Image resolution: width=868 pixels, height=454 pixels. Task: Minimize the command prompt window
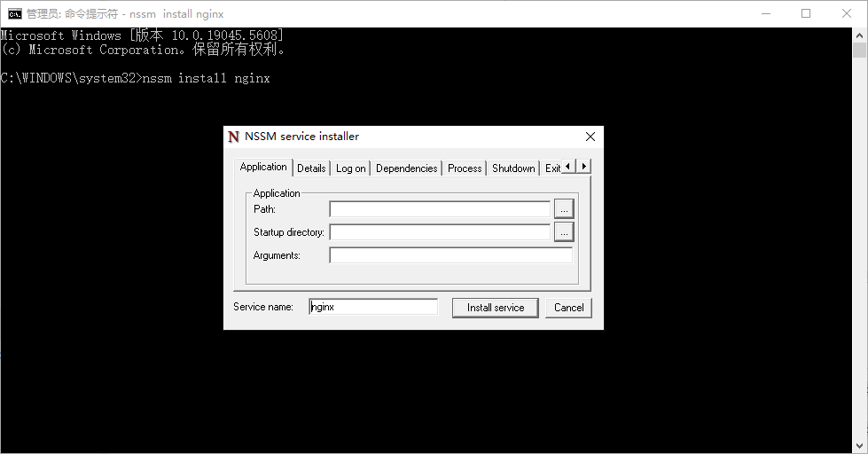[766, 14]
